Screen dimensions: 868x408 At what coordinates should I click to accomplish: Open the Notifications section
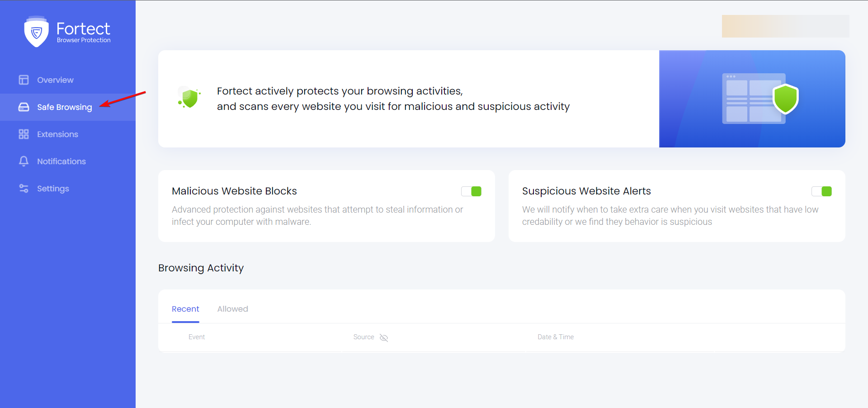pos(61,161)
